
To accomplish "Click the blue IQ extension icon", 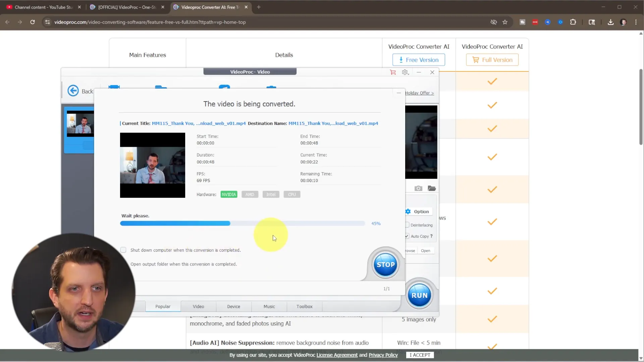I will tap(548, 22).
